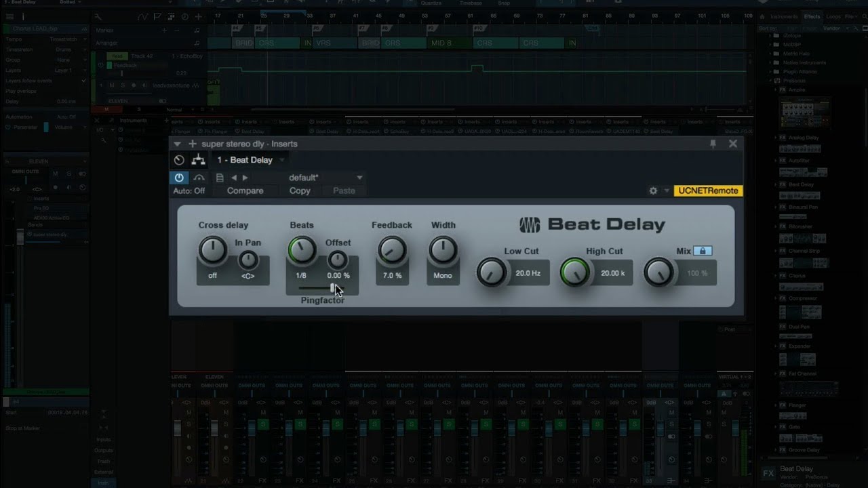Click the Mix knob

(x=658, y=272)
